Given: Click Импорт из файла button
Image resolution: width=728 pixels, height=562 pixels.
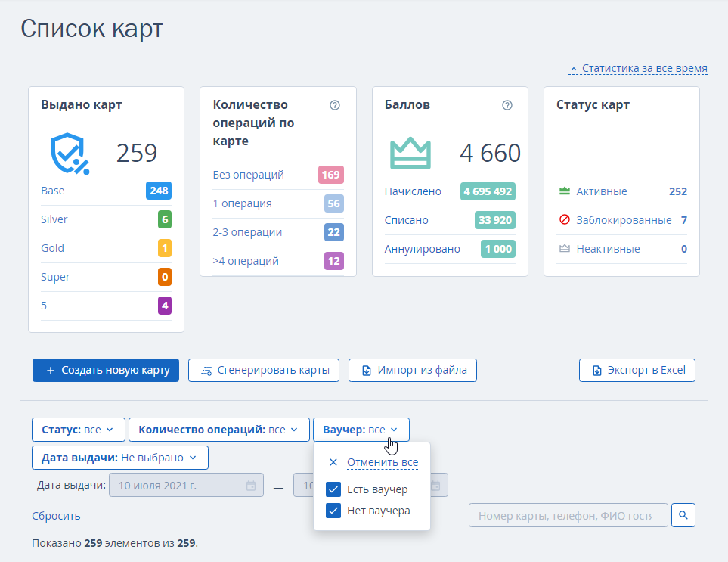Looking at the screenshot, I should [413, 370].
